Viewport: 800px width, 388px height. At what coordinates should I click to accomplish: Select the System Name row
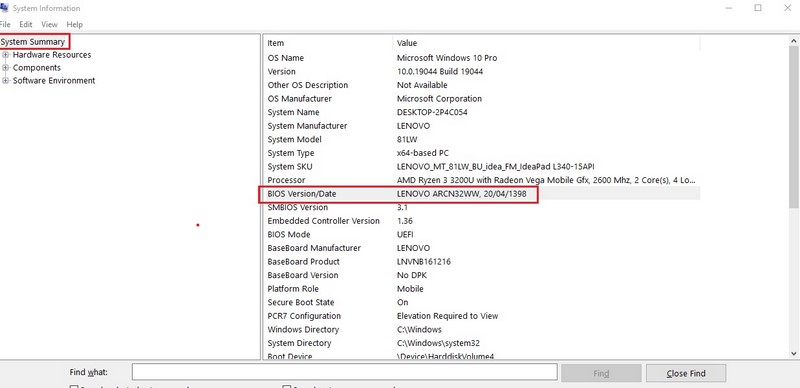[482, 112]
